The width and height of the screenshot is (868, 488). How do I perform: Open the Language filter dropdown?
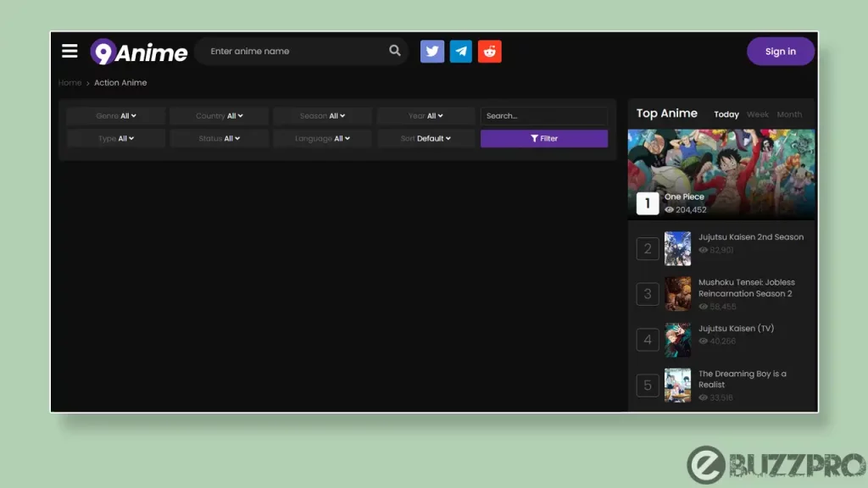point(322,138)
